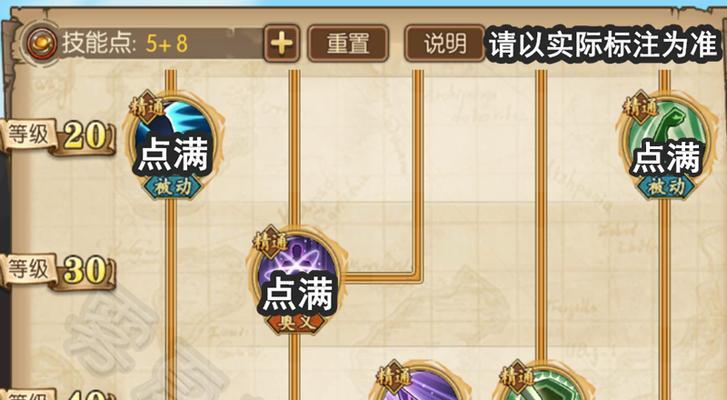Click the 点满 label on the purple skill
The width and height of the screenshot is (727, 400).
click(x=298, y=294)
